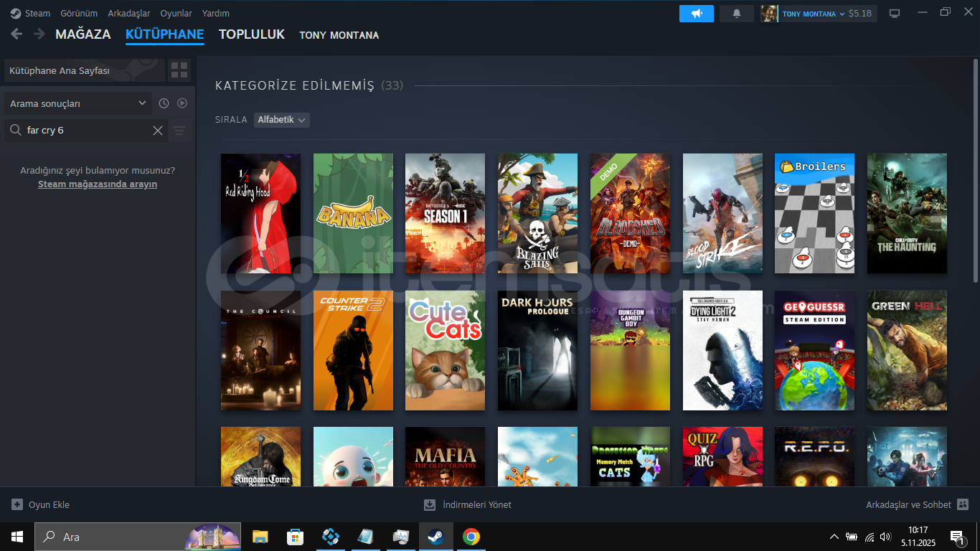Show recent games via clock icon

(x=164, y=103)
